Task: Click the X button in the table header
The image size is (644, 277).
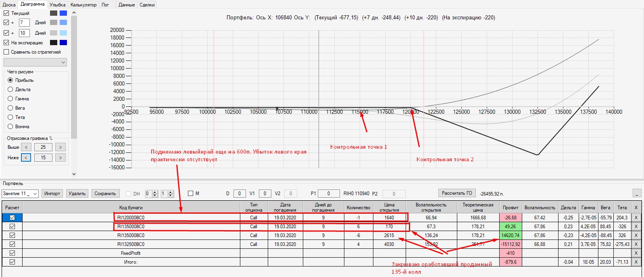Action: [636, 208]
